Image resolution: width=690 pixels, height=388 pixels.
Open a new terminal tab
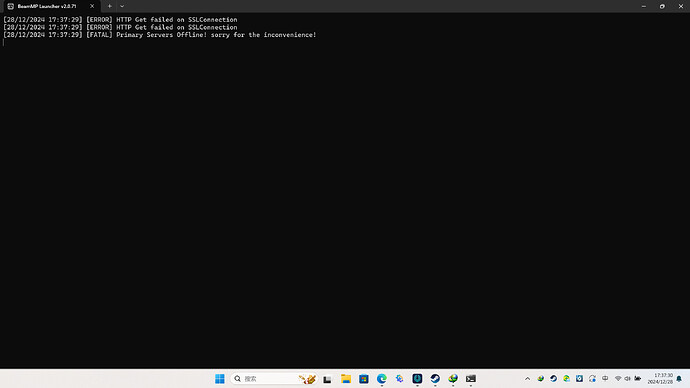(x=110, y=7)
